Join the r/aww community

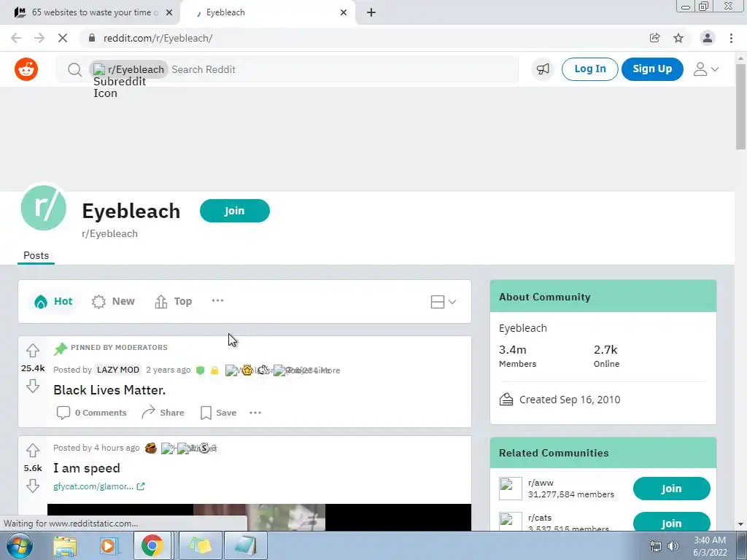tap(671, 489)
